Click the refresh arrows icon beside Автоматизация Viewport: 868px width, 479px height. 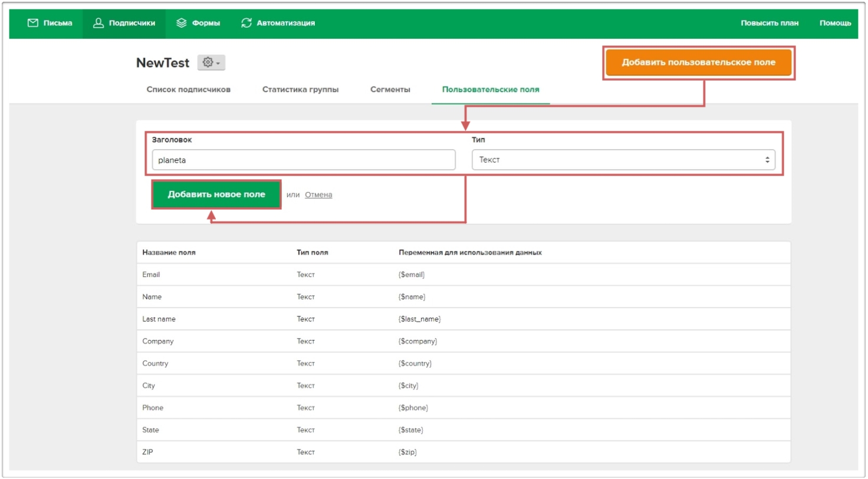[x=246, y=23]
